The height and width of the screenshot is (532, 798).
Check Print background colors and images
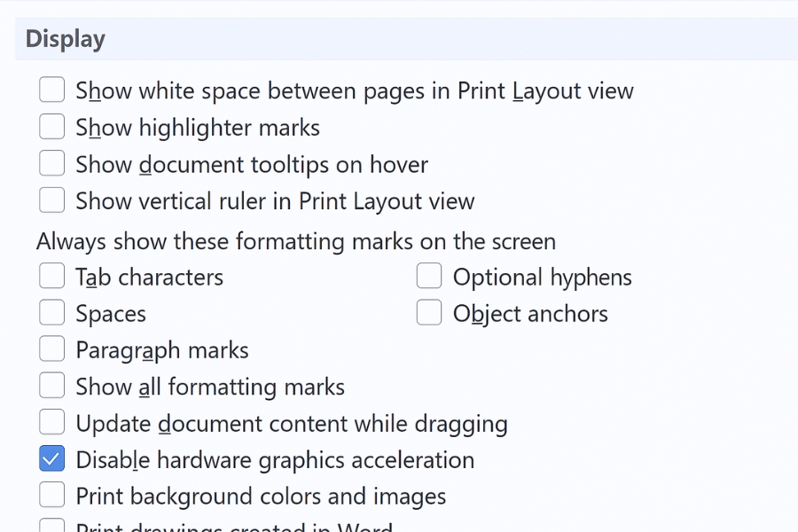pyautogui.click(x=52, y=496)
